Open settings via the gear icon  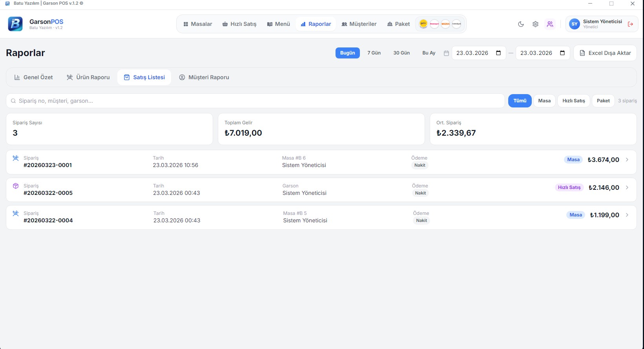click(x=535, y=24)
